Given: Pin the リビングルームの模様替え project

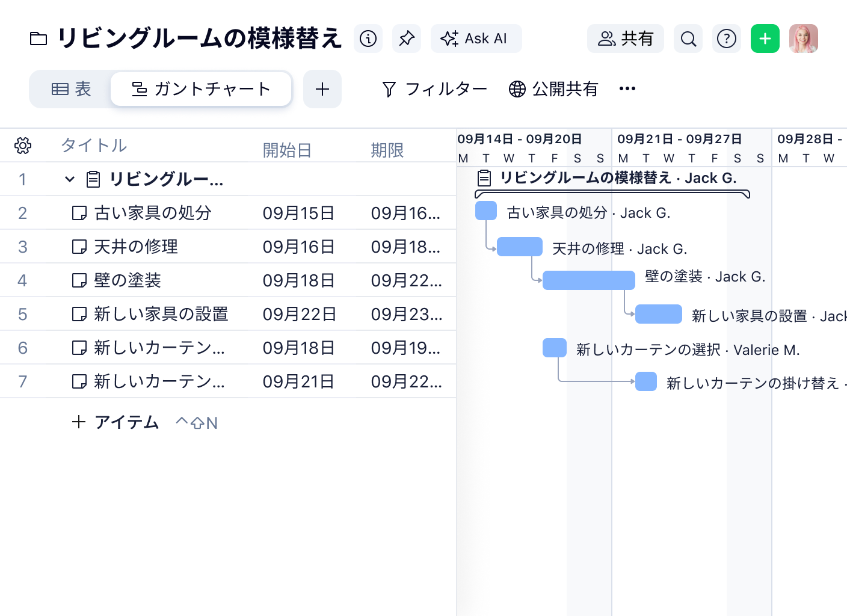Looking at the screenshot, I should click(x=406, y=38).
